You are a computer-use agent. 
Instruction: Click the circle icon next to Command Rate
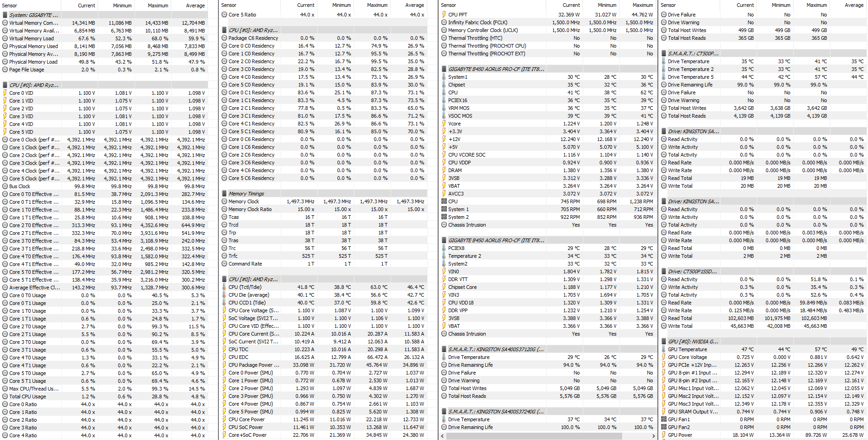click(x=224, y=264)
